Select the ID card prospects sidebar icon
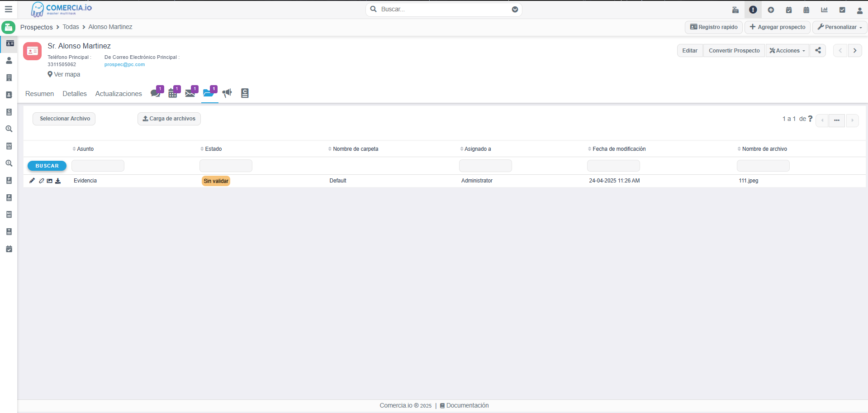 tap(9, 43)
